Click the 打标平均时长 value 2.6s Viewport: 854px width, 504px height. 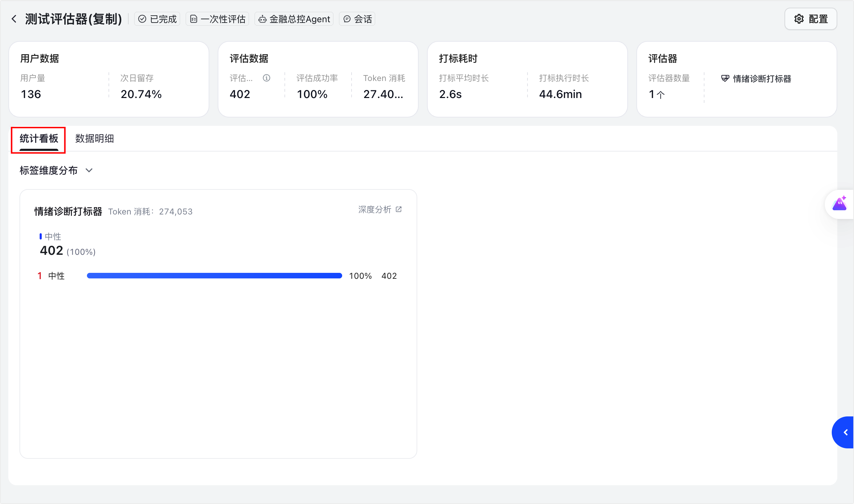click(450, 94)
